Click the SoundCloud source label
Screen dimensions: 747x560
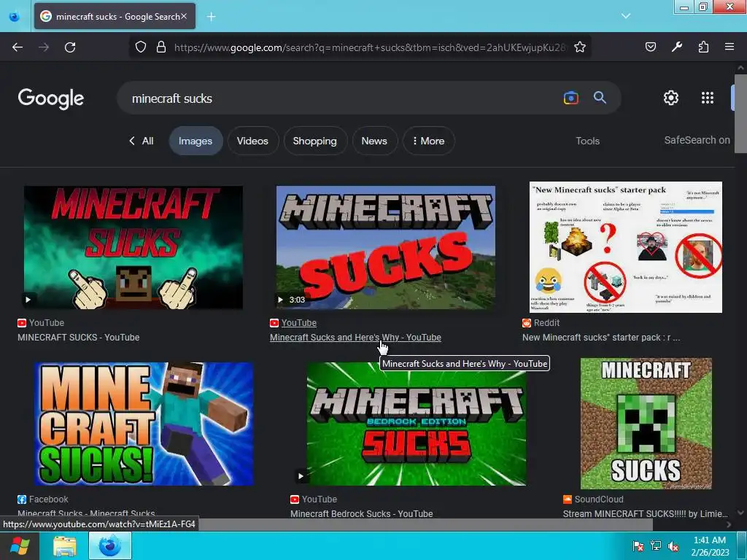click(599, 499)
